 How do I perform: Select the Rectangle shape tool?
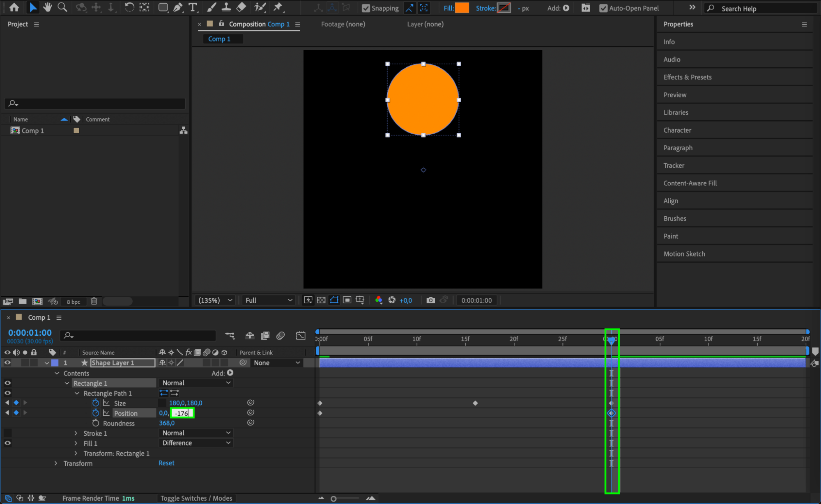[x=163, y=7]
